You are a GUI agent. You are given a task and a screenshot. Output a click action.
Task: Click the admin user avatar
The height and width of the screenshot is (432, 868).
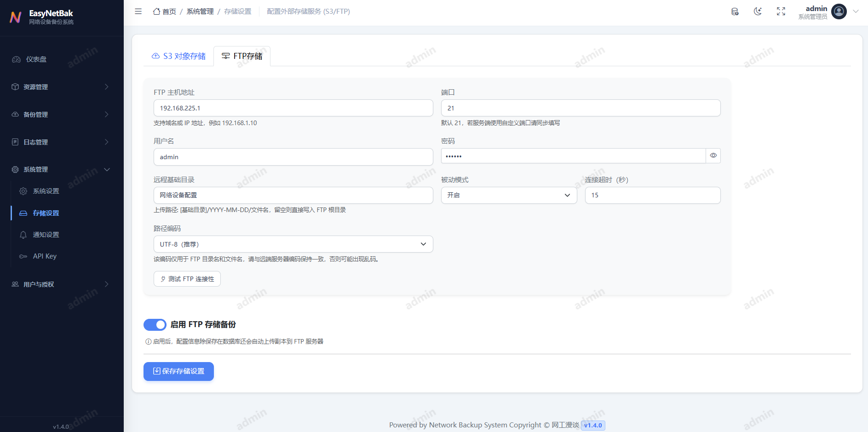click(x=839, y=12)
